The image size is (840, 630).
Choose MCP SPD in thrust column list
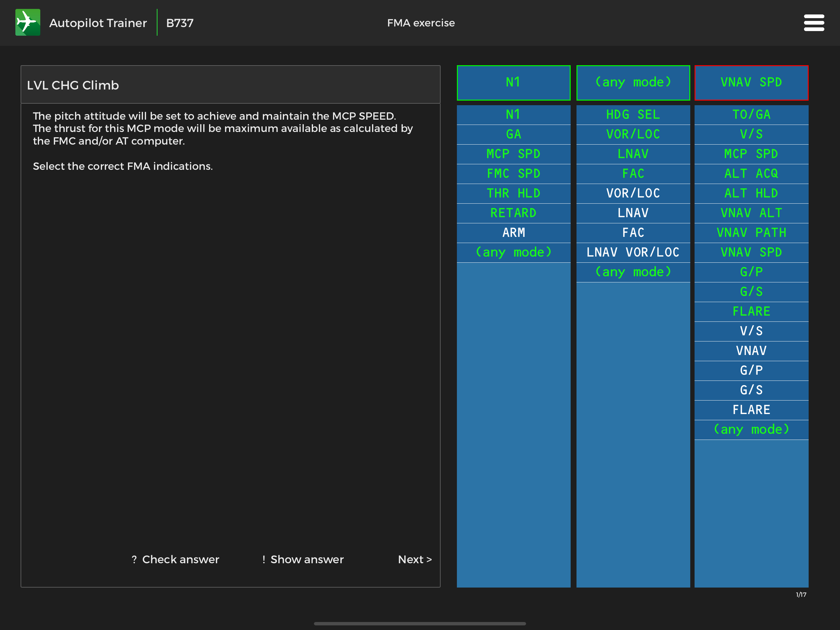513,154
